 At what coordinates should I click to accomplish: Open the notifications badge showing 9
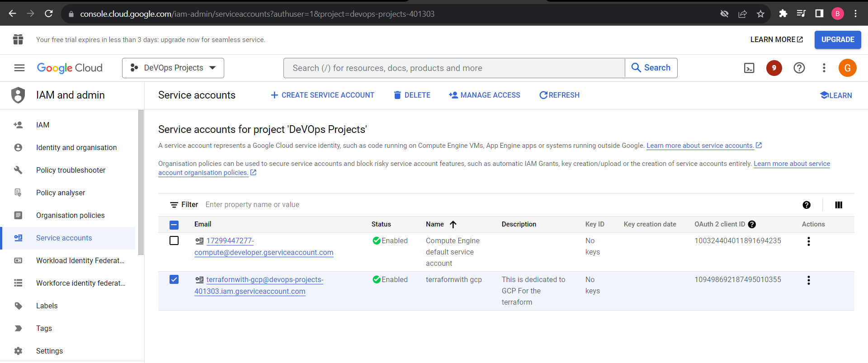774,68
